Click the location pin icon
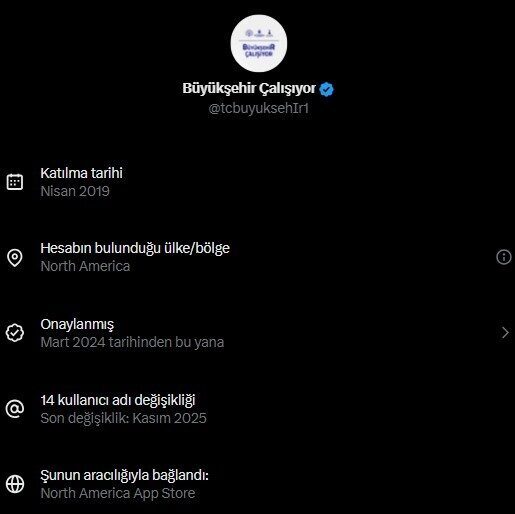The width and height of the screenshot is (515, 514). coord(15,257)
